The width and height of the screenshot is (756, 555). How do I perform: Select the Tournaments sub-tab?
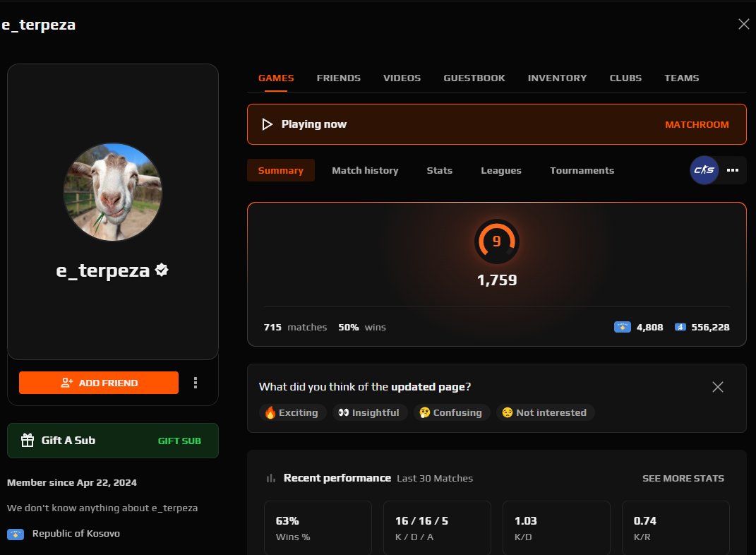pyautogui.click(x=582, y=170)
